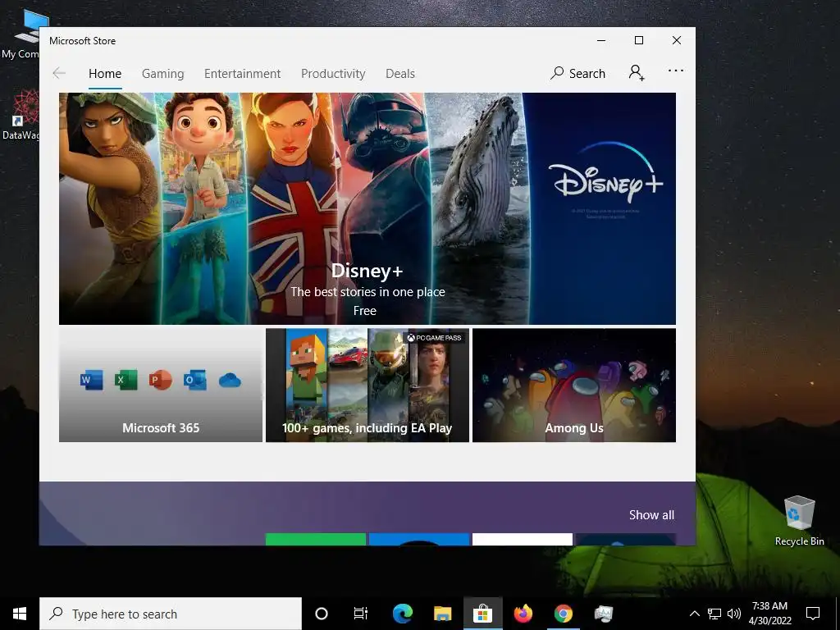Launch Firefox from the taskbar
Image resolution: width=840 pixels, height=630 pixels.
click(x=523, y=614)
